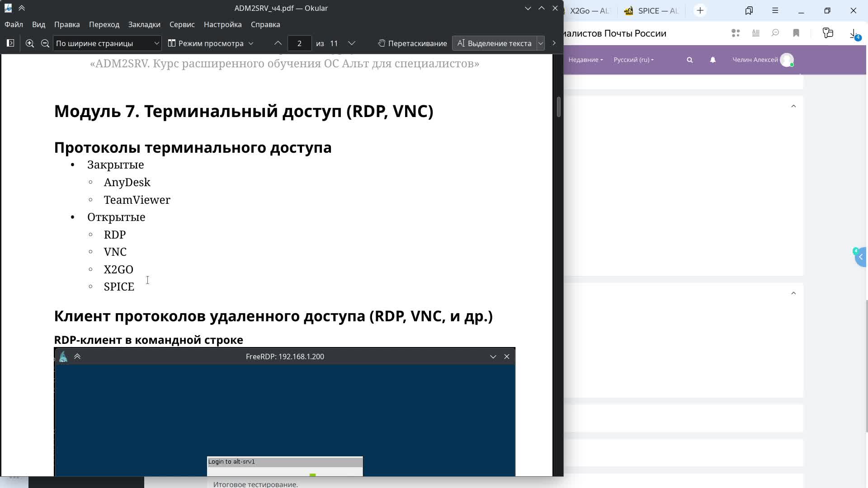Keep Okular window above others icon
The image size is (868, 488).
[22, 8]
